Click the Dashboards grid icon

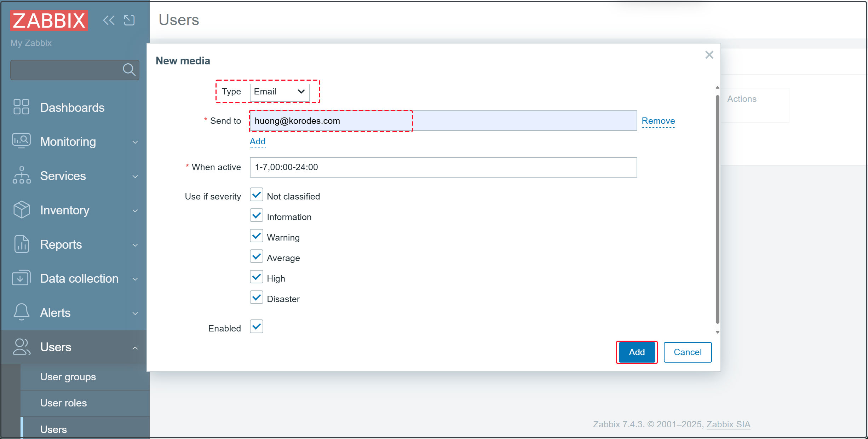pyautogui.click(x=21, y=107)
